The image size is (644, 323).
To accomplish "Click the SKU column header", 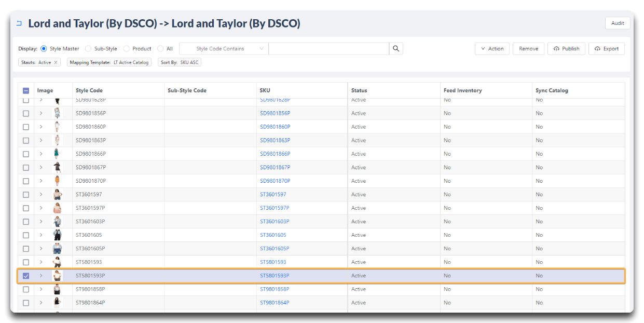I will (x=265, y=90).
